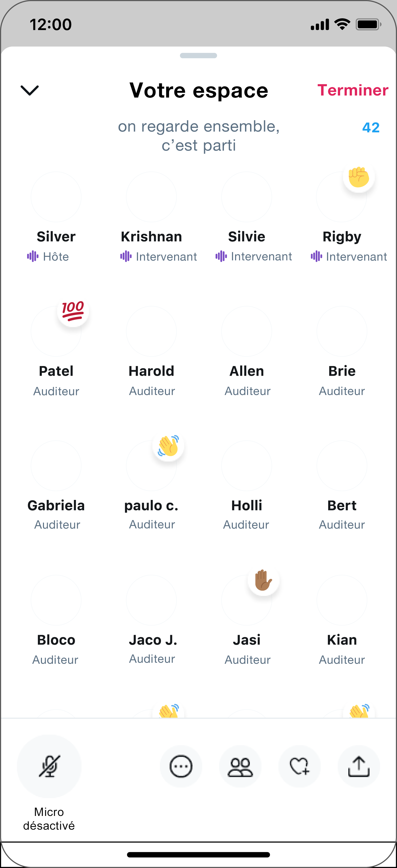397x868 pixels.
Task: Tap Jasi's raised hand emoji
Action: tap(263, 580)
